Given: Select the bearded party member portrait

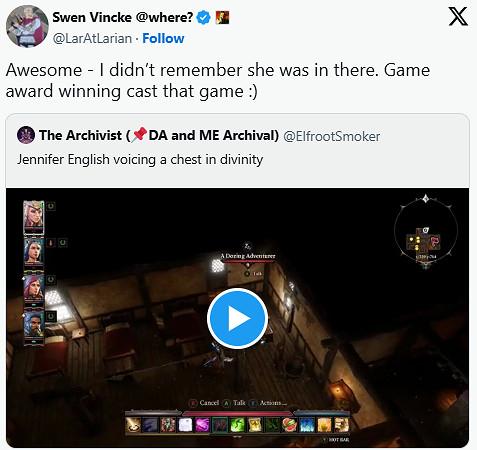Looking at the screenshot, I should pos(33,327).
